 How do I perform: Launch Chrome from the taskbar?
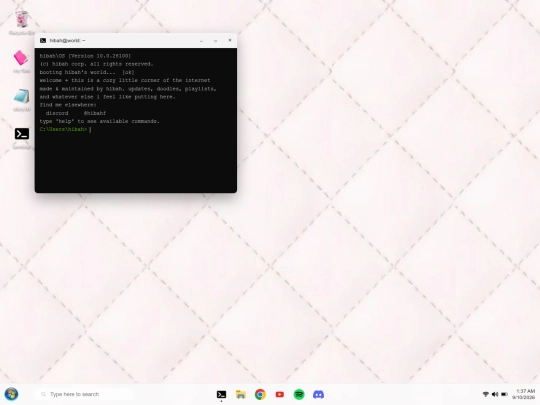(x=260, y=394)
